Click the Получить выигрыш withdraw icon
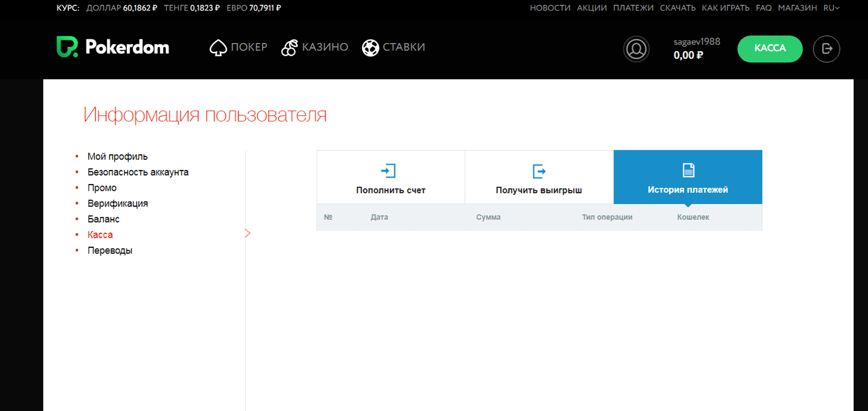This screenshot has height=411, width=868. [x=539, y=171]
